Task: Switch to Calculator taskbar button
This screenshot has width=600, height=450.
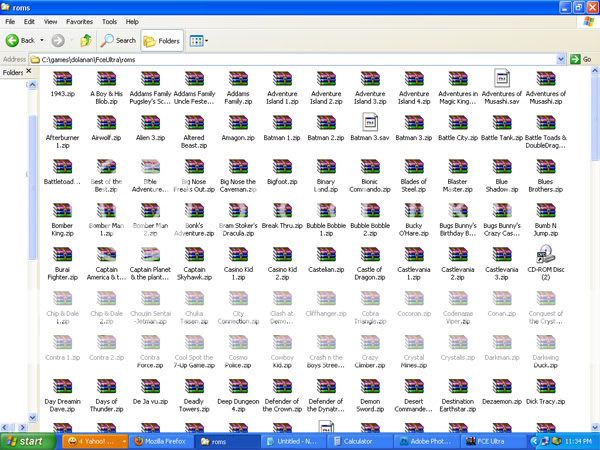Action: click(359, 442)
